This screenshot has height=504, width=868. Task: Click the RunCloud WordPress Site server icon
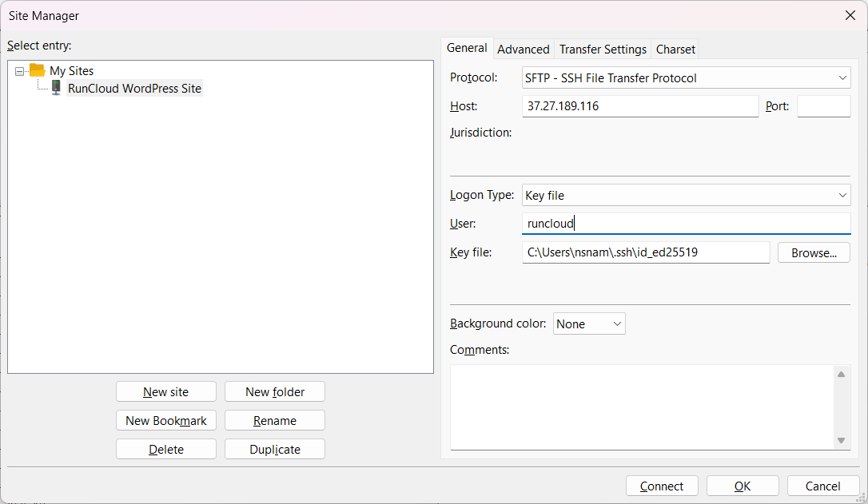[56, 88]
